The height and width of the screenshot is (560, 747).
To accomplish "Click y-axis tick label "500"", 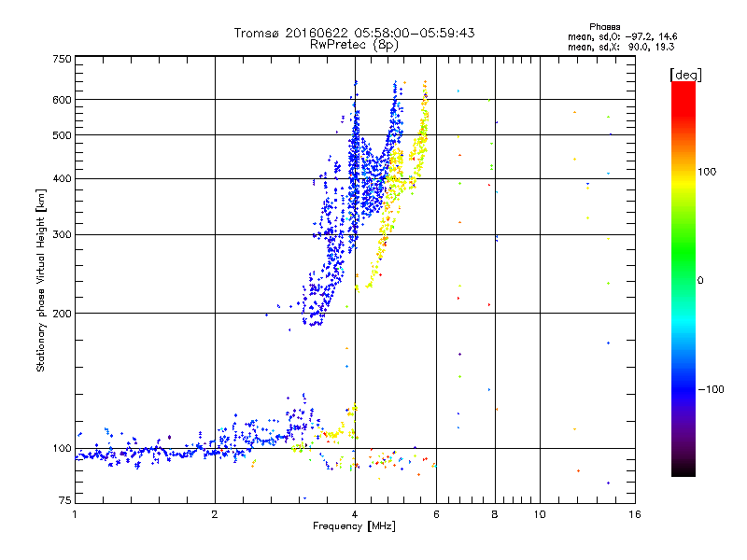I will pos(63,135).
